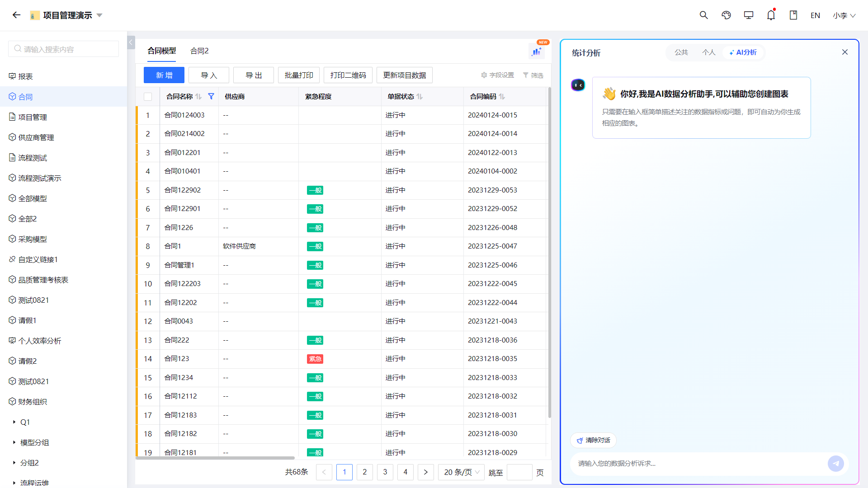The height and width of the screenshot is (488, 868).
Task: Click the send message arrow icon
Action: click(835, 463)
